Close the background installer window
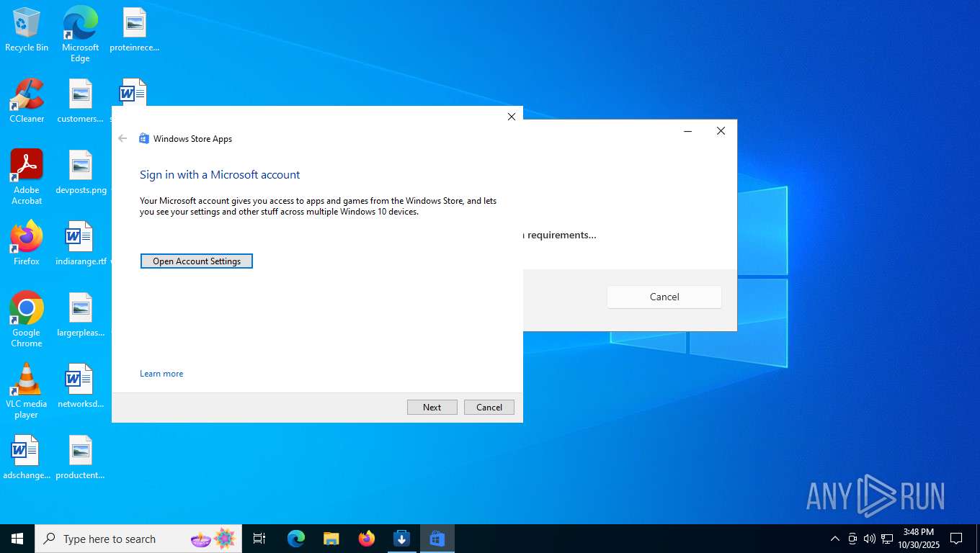The image size is (980, 553). [x=721, y=131]
